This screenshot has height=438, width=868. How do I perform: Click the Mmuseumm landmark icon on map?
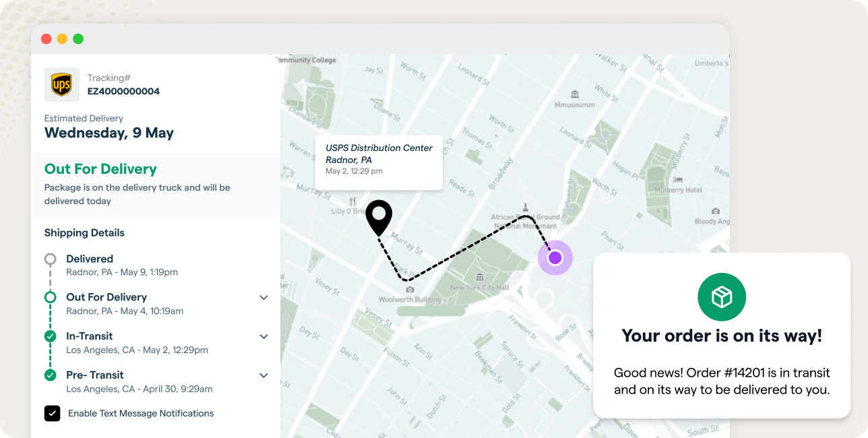[x=574, y=94]
